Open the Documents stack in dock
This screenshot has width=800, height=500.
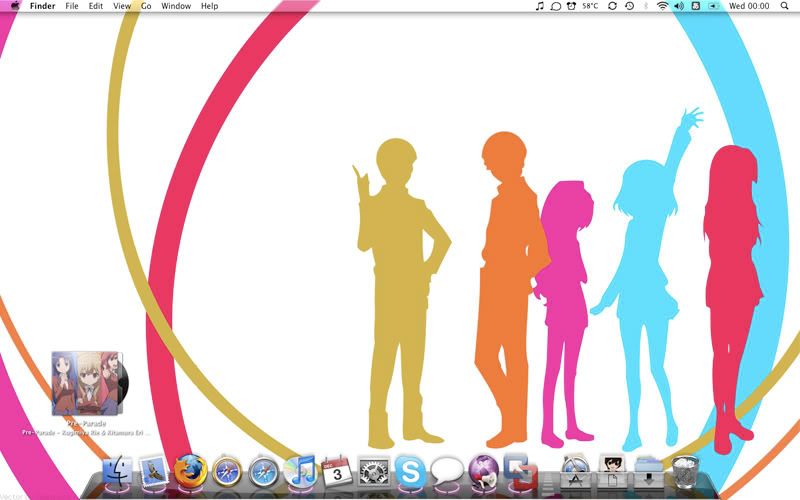612,471
